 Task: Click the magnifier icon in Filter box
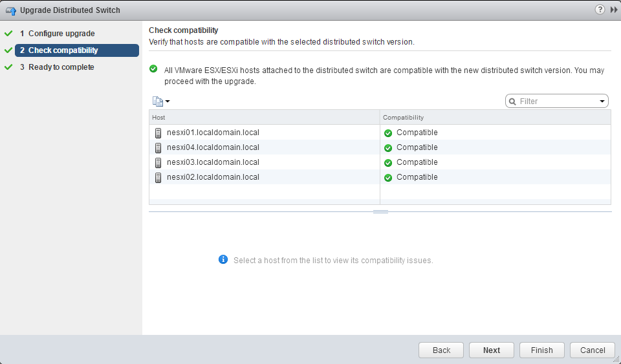click(513, 102)
